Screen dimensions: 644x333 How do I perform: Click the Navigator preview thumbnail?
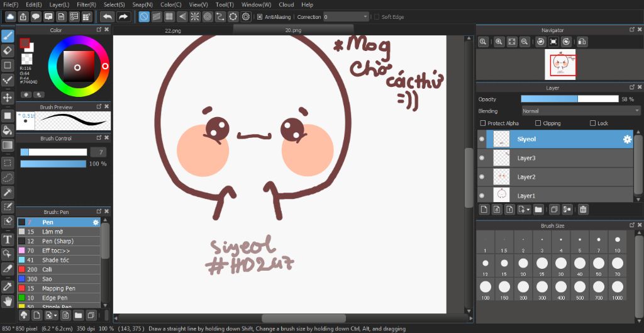point(560,65)
